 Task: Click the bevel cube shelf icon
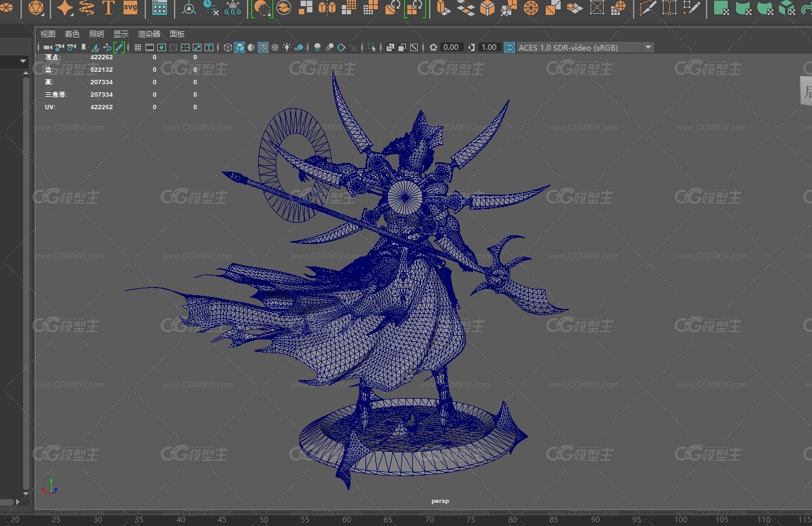click(487, 7)
